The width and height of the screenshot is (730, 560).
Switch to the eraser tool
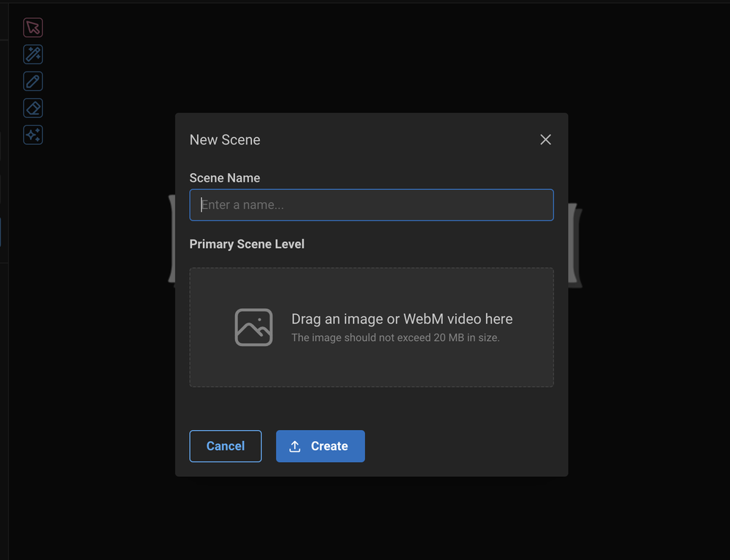tap(33, 108)
